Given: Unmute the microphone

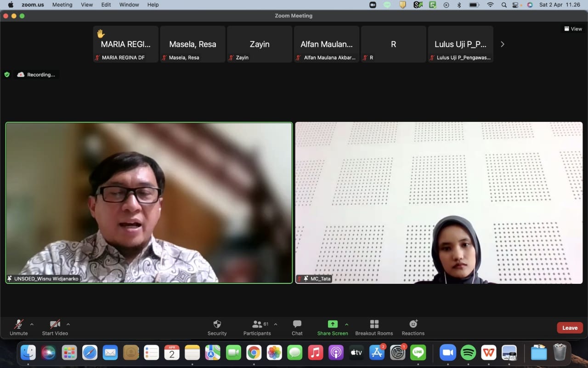Looking at the screenshot, I should coord(19,324).
